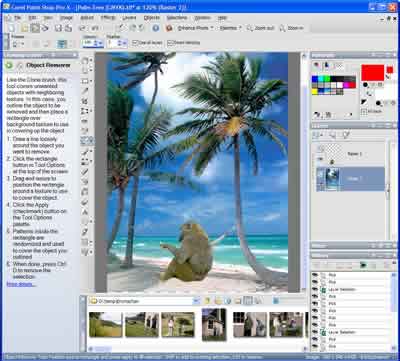Image resolution: width=400 pixels, height=361 pixels.
Task: Select the Raster 1 layer row
Action: click(x=350, y=154)
